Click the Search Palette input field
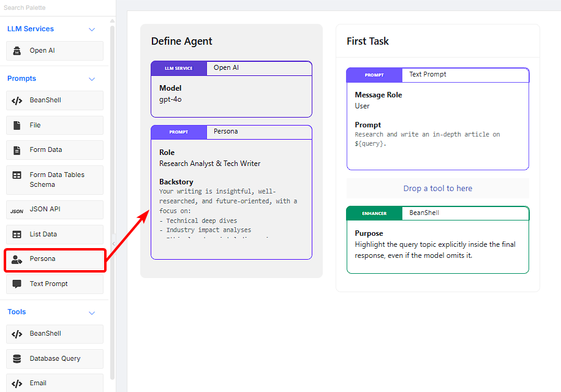 [x=55, y=8]
